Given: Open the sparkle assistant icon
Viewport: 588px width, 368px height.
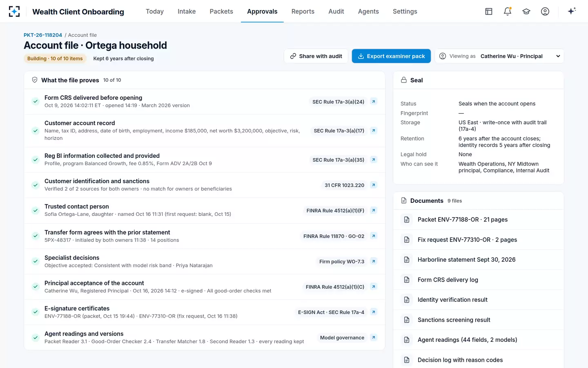Looking at the screenshot, I should pos(572,11).
